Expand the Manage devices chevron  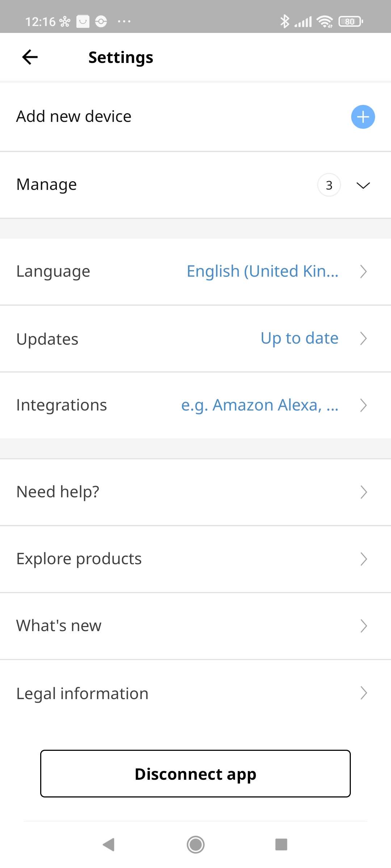click(x=363, y=185)
